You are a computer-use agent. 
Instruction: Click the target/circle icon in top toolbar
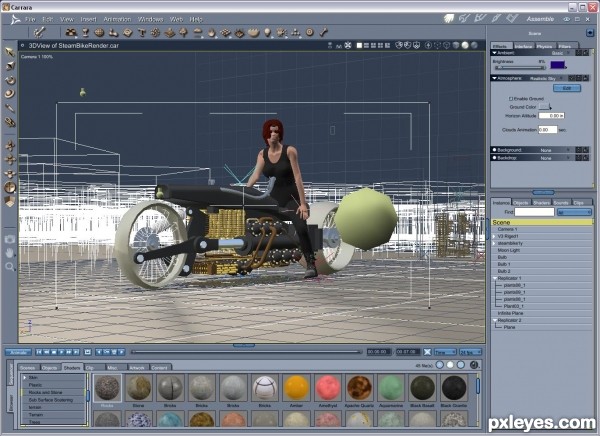click(x=310, y=33)
